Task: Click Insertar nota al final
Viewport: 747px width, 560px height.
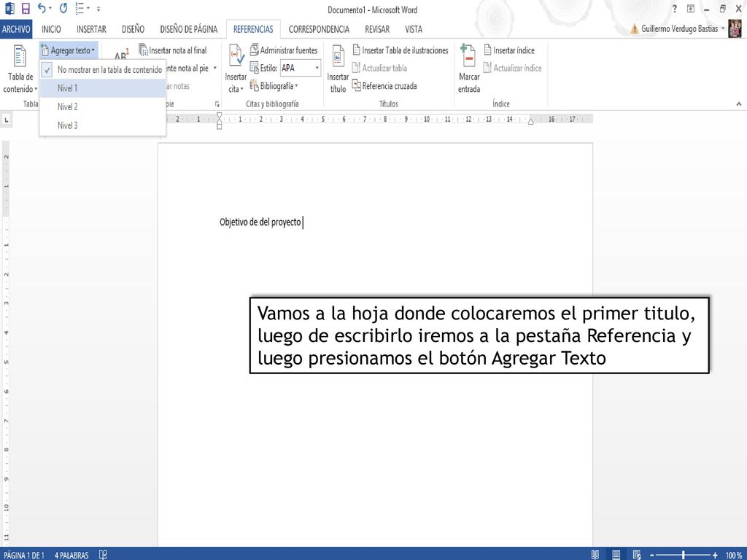Action: point(173,50)
